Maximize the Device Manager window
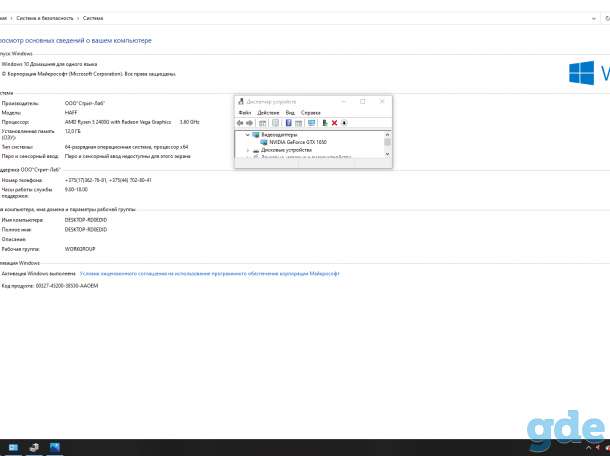 [363, 102]
